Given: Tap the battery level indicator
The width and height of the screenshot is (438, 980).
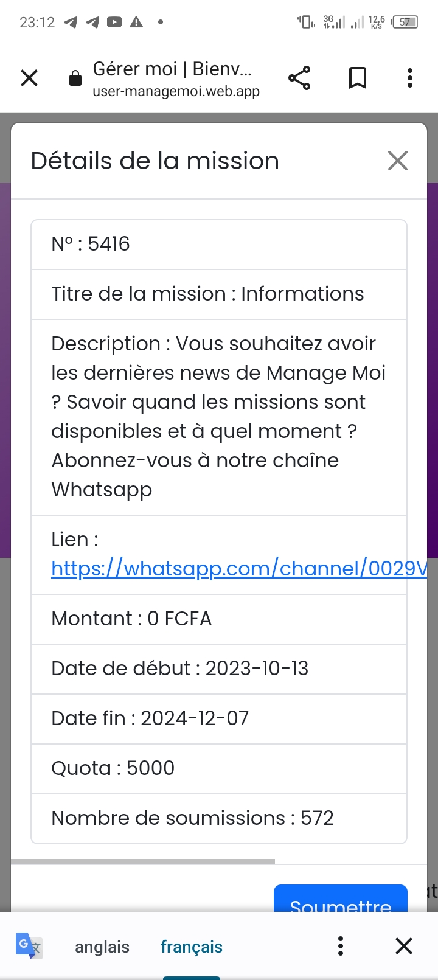Looking at the screenshot, I should [x=405, y=23].
